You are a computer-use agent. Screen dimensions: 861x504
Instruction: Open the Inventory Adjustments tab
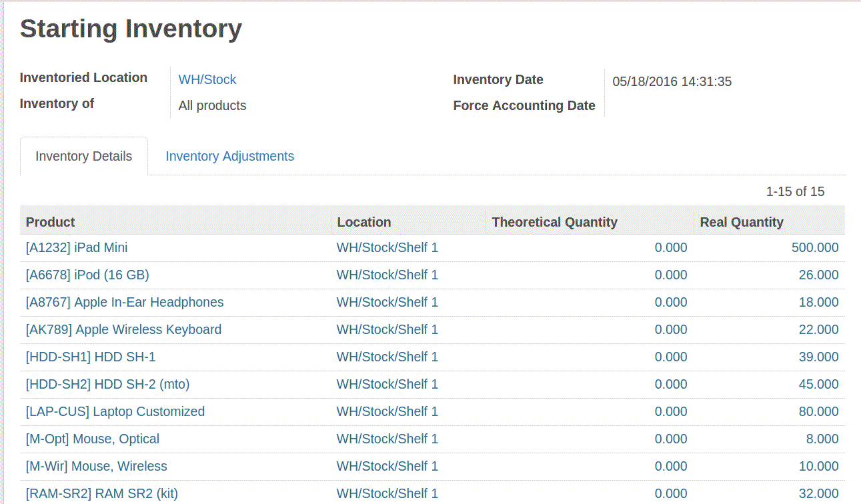[229, 157]
